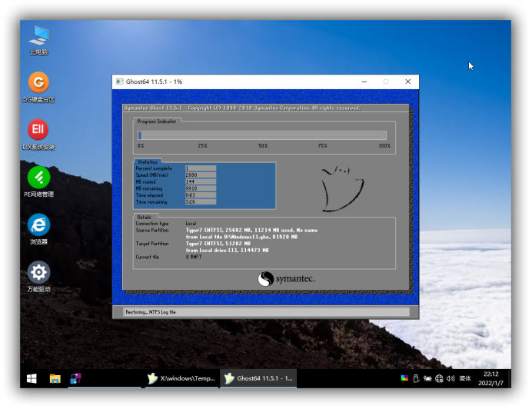Viewport: 532px width, 409px height.
Task: Launch DG硬盘分区 partition tool
Action: [x=38, y=82]
